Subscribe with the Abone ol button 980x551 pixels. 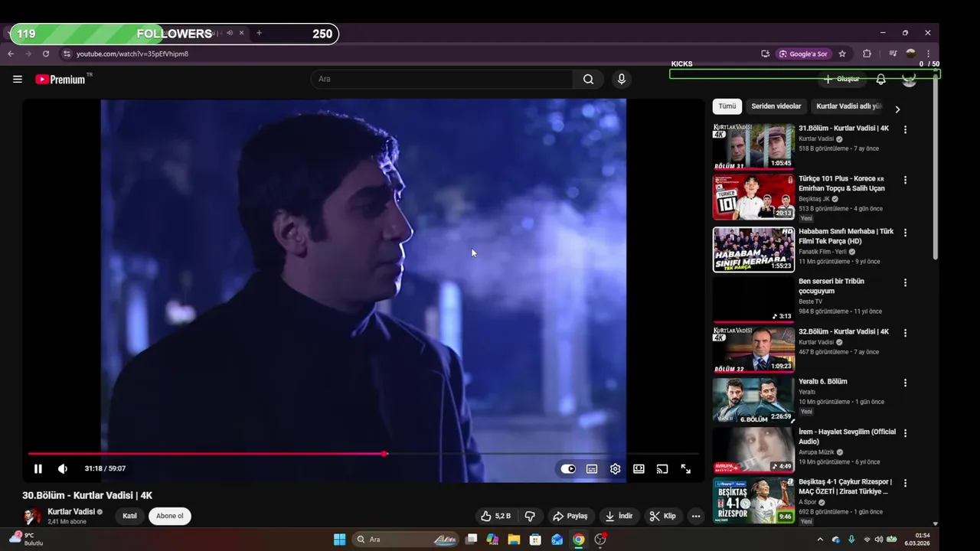click(170, 516)
